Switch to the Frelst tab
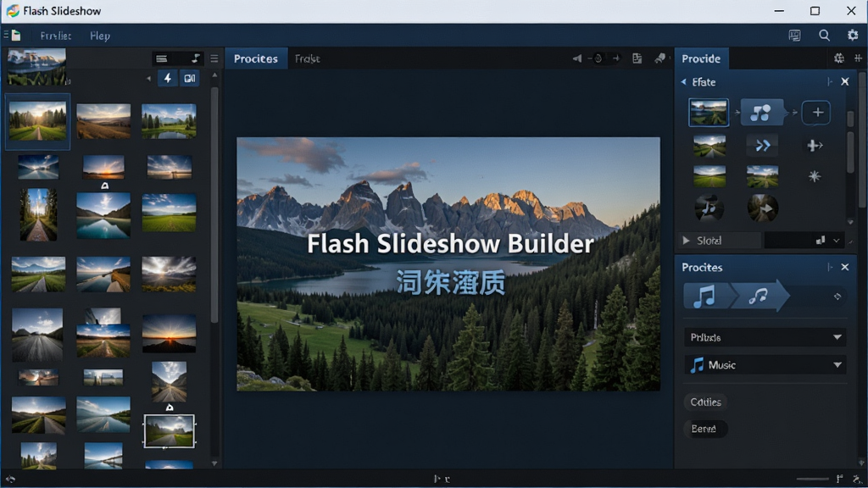This screenshot has height=488, width=868. click(x=307, y=58)
